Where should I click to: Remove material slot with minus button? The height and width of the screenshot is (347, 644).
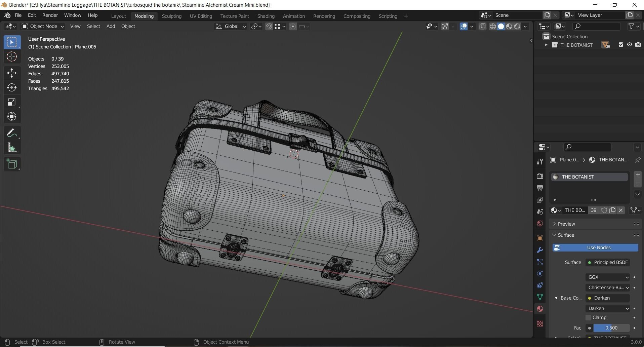(638, 183)
